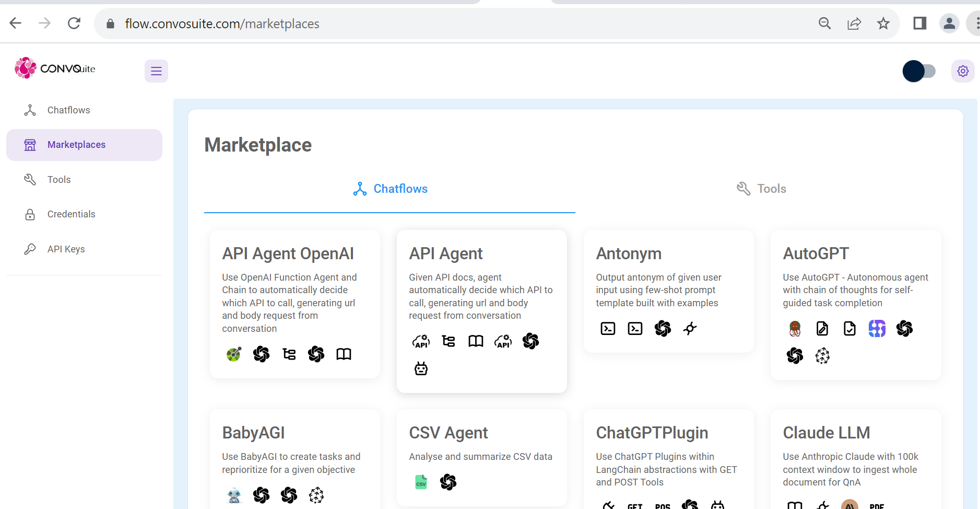
Task: Click the green CSV file icon
Action: tap(421, 482)
